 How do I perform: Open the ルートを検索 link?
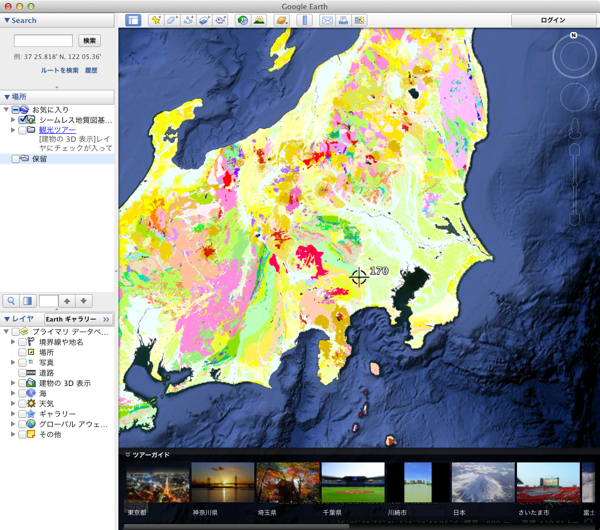click(x=60, y=70)
